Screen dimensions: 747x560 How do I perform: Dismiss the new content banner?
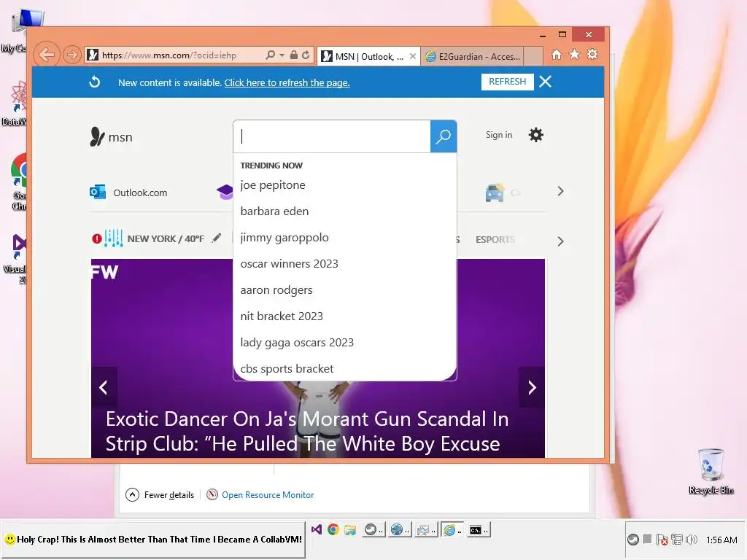(x=546, y=82)
